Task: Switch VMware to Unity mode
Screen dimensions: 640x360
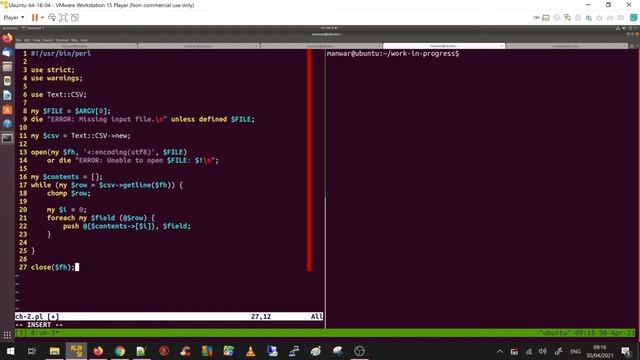Action: pyautogui.click(x=75, y=18)
